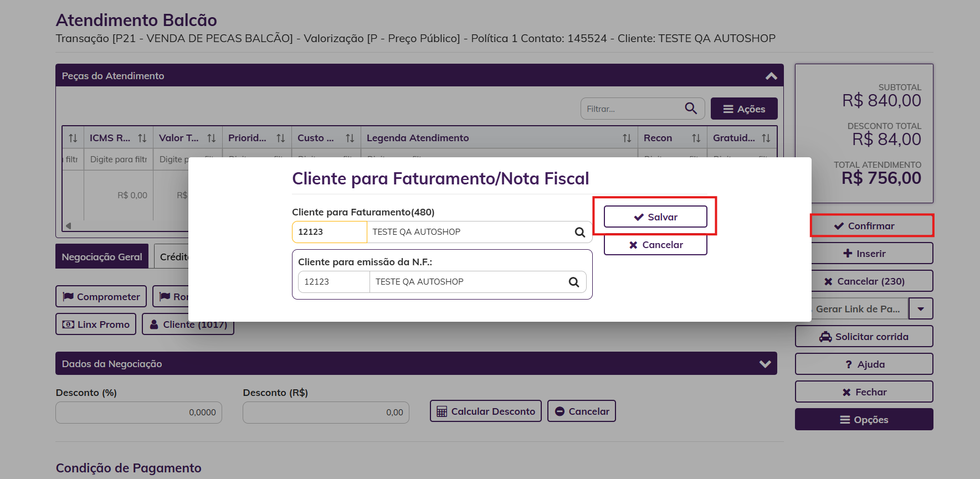Expand the Dados da Negociação panel

click(765, 364)
